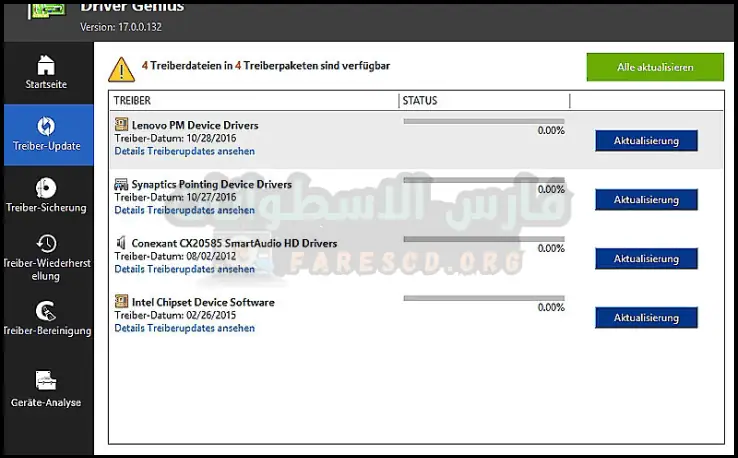
Task: Click the yellow warning triangle icon
Action: [122, 68]
